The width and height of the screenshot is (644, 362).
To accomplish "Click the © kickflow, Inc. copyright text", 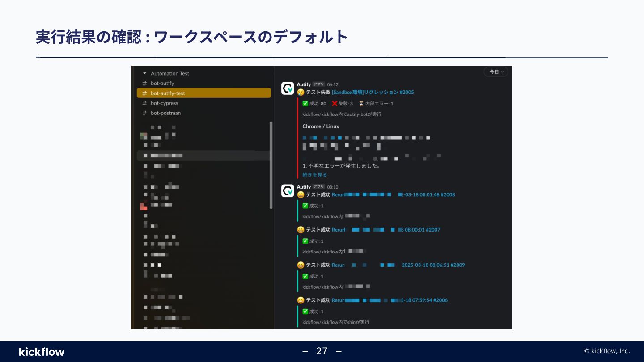I will (607, 351).
